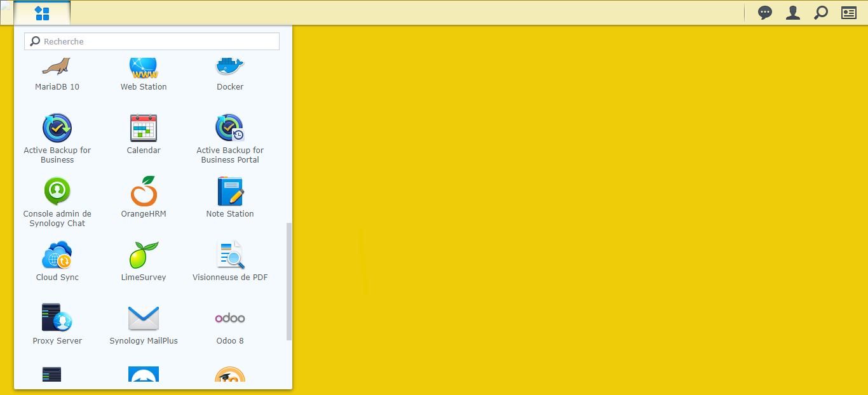Open the MariaDB 10 application
868x395 pixels.
pos(57,74)
